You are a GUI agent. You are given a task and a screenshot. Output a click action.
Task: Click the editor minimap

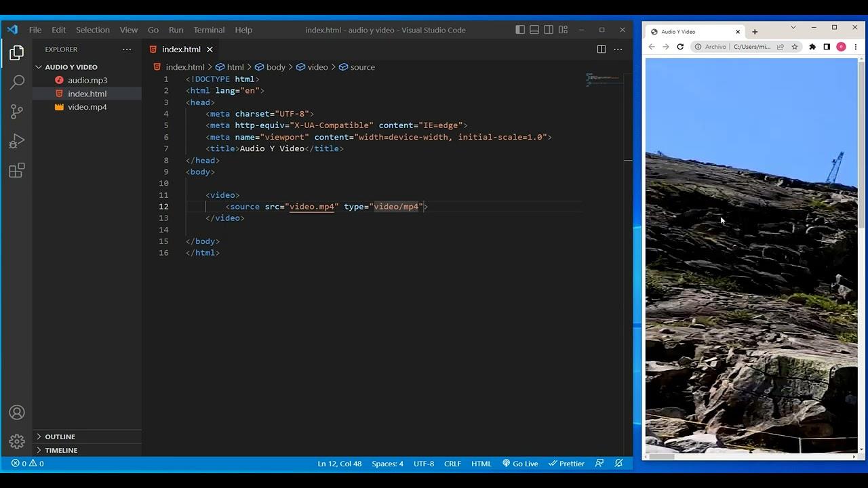[603, 79]
